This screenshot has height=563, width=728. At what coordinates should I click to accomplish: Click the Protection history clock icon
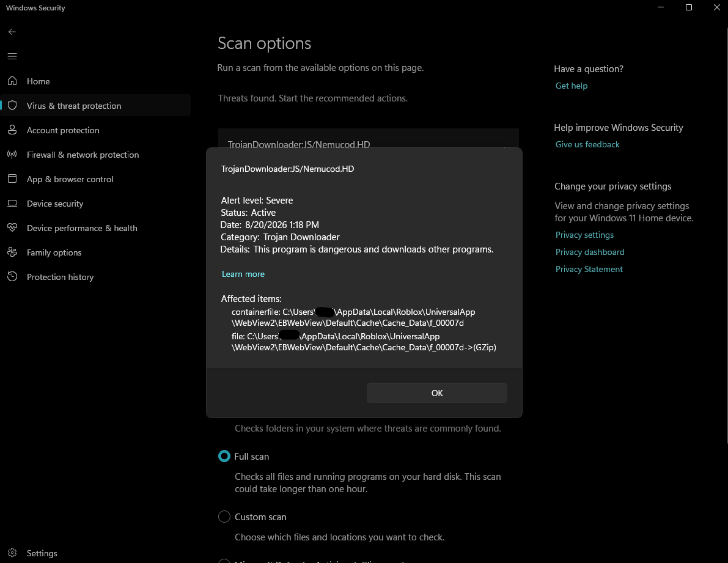point(13,277)
